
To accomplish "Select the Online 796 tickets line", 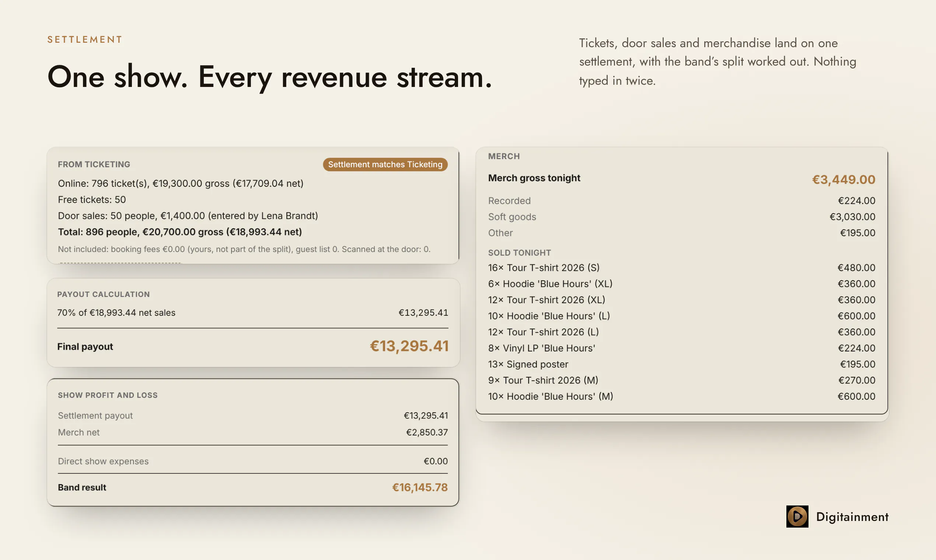I will (181, 183).
